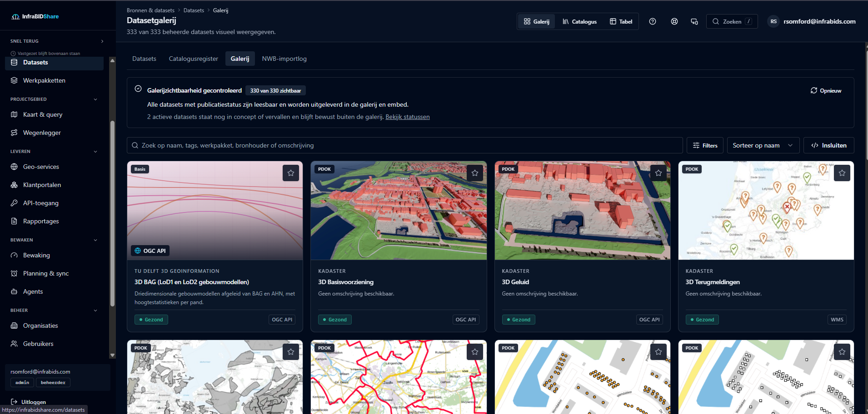Open the help question-mark icon
Viewport: 868px width, 414px height.
pyautogui.click(x=653, y=21)
